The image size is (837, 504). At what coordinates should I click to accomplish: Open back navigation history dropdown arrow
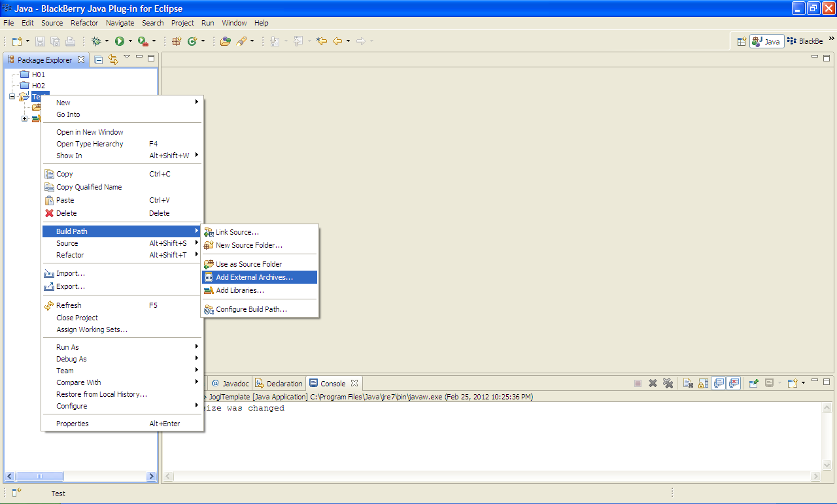click(348, 41)
